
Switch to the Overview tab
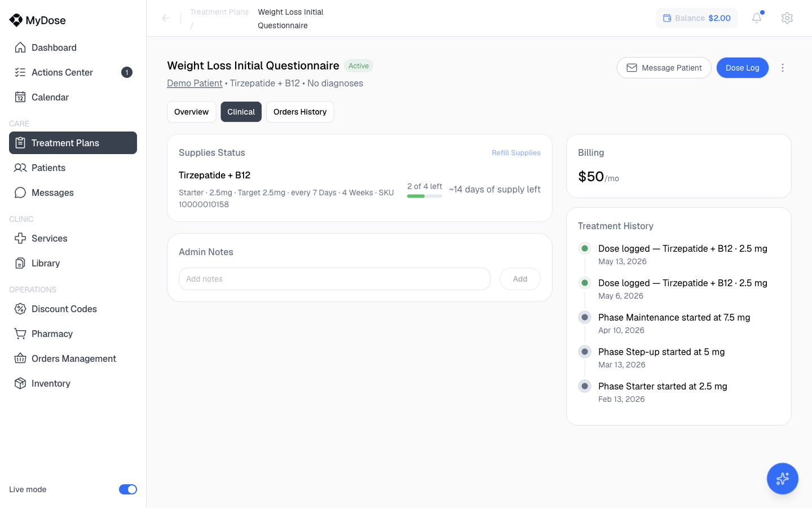192,112
